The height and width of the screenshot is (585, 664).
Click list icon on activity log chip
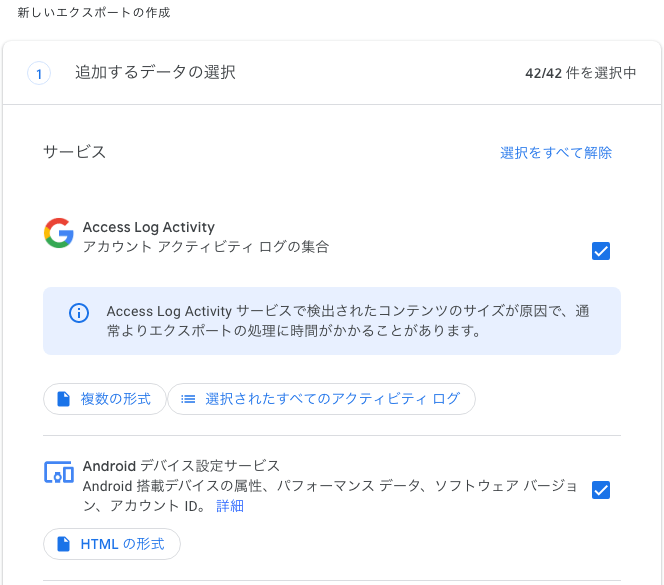click(188, 399)
